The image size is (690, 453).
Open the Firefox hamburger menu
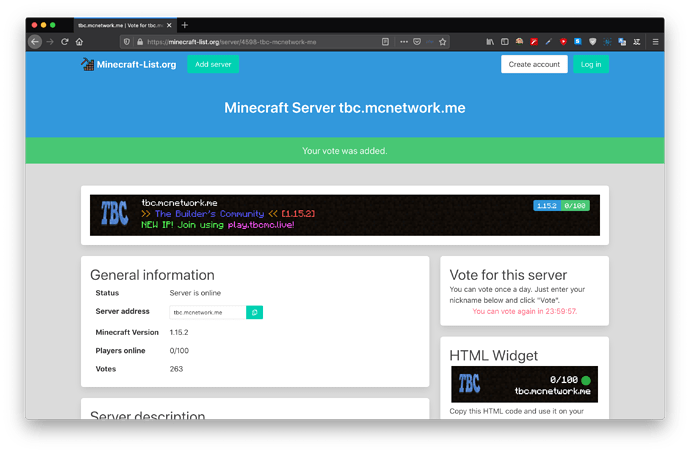tap(655, 42)
